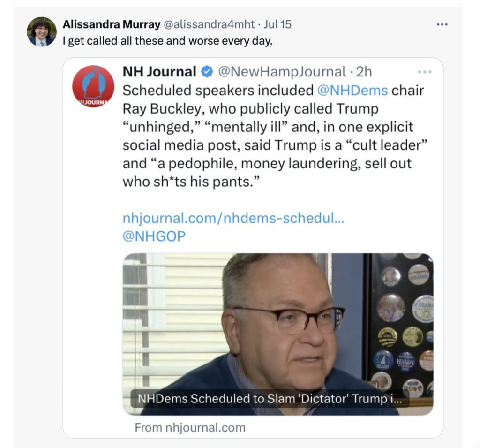Open more options on Alissandra's tweet
This screenshot has height=448, width=480.
(442, 24)
